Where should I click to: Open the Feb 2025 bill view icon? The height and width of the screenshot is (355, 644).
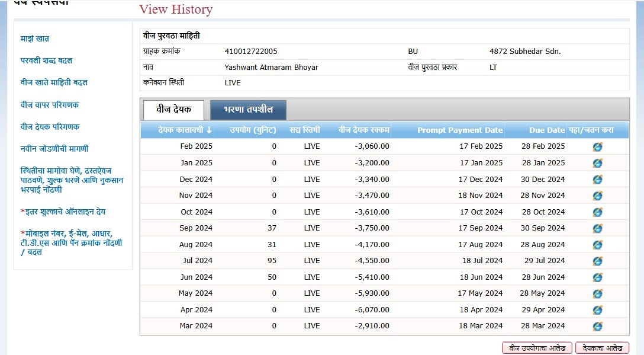(x=597, y=146)
